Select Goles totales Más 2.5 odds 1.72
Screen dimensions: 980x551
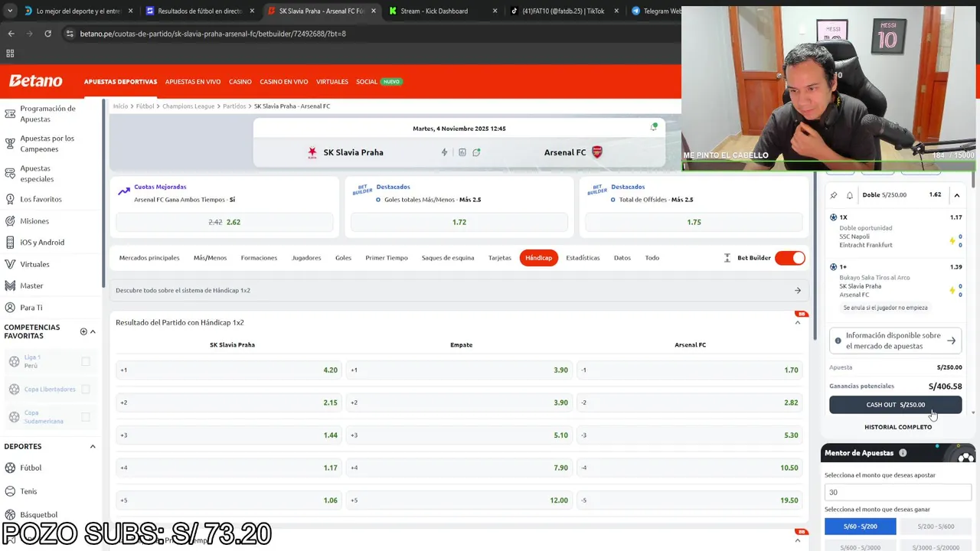[x=459, y=222]
